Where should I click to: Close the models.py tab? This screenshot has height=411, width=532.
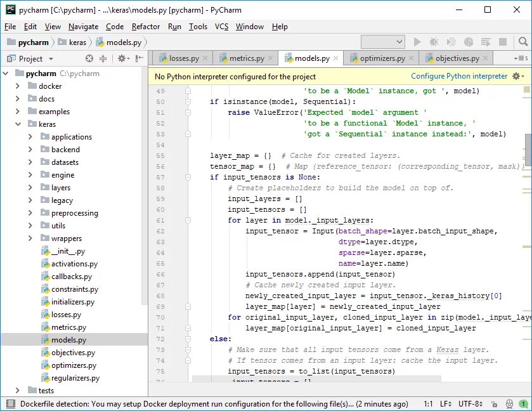point(336,58)
